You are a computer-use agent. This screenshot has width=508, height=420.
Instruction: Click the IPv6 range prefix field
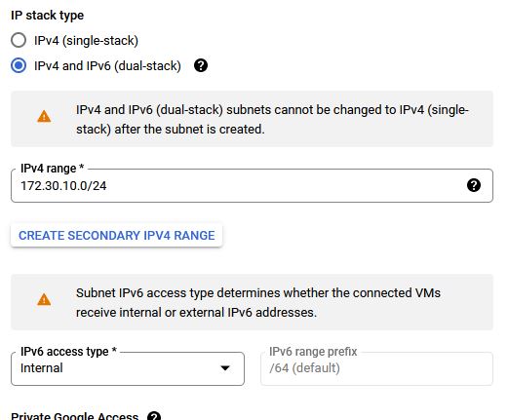coord(376,368)
